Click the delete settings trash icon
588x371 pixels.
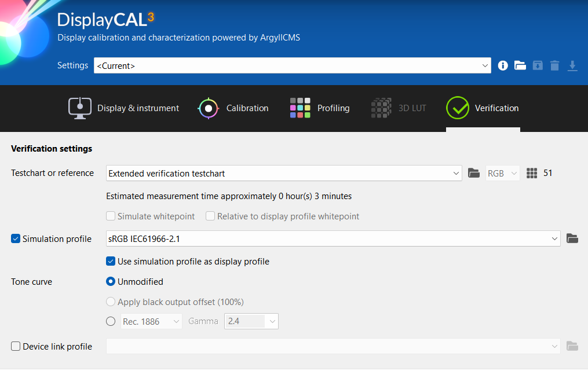tap(554, 65)
